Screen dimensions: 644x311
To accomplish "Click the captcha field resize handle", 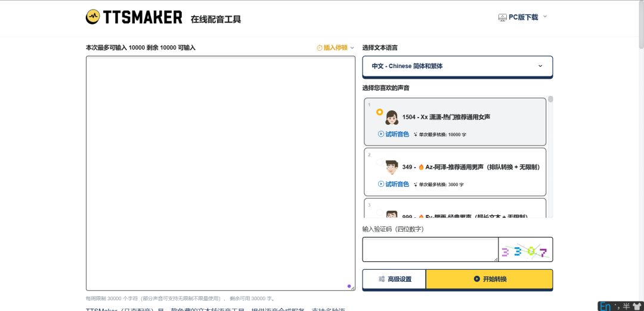I will (x=496, y=259).
